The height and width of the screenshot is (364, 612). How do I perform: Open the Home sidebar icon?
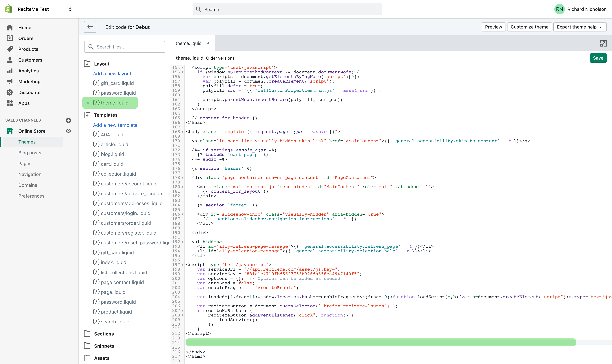(10, 28)
